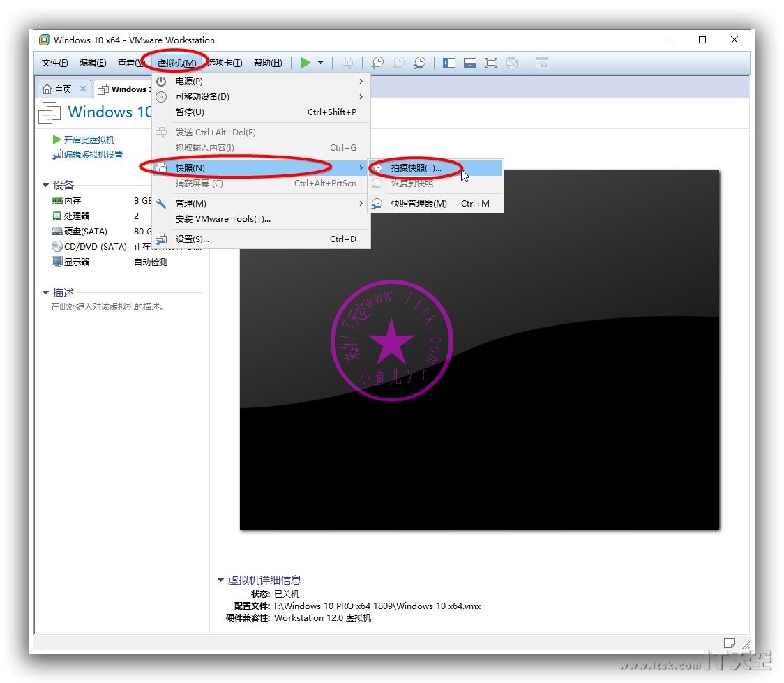Expand the 可移动设备(D) submenu

pos(262,96)
